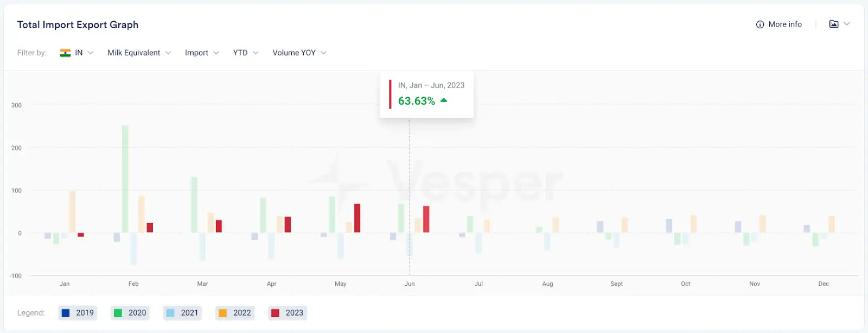Click the More info link

point(785,24)
